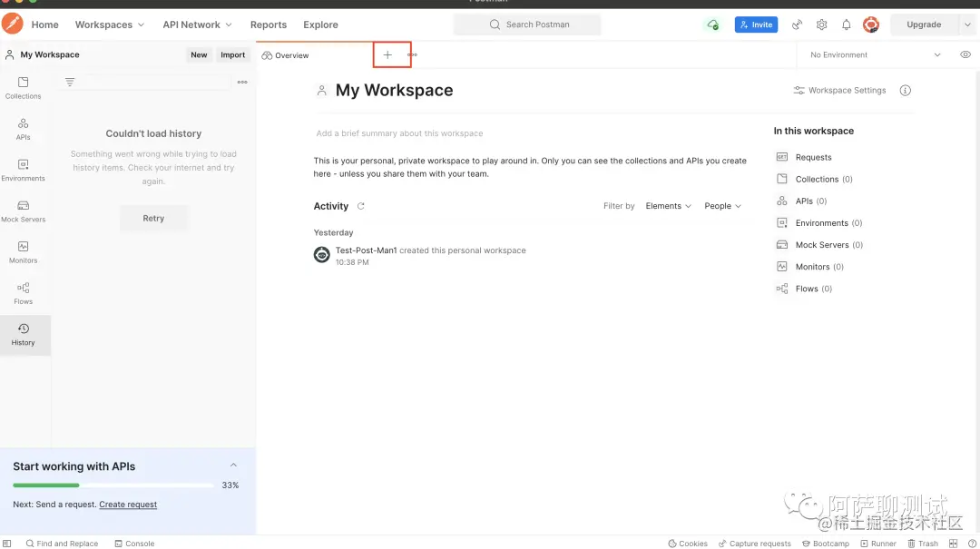980x549 pixels.
Task: Open the Console
Action: 134,544
